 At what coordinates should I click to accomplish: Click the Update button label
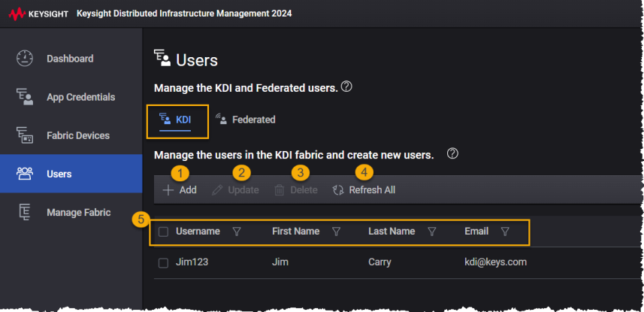point(243,190)
